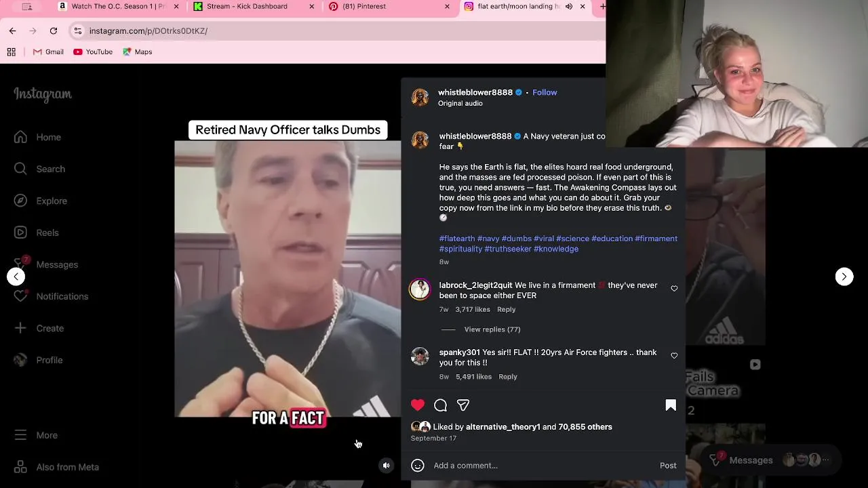
Task: Follow whistleblower8888 account
Action: click(545, 92)
